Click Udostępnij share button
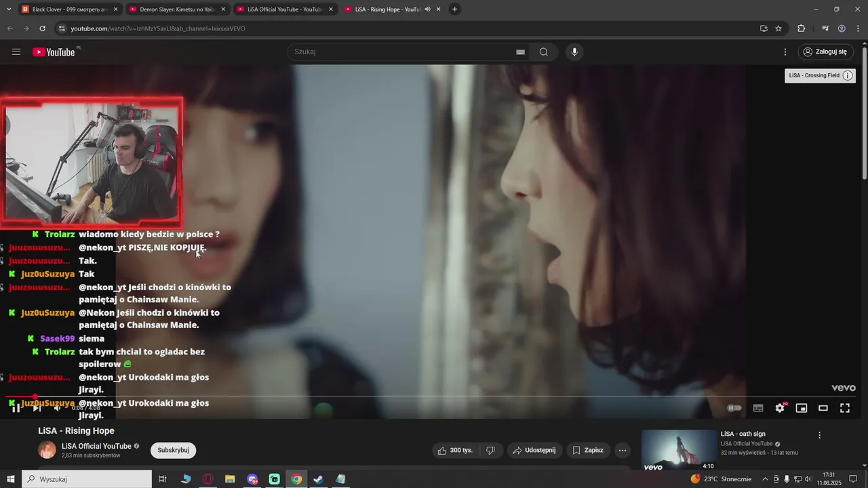The image size is (868, 488). tap(534, 450)
